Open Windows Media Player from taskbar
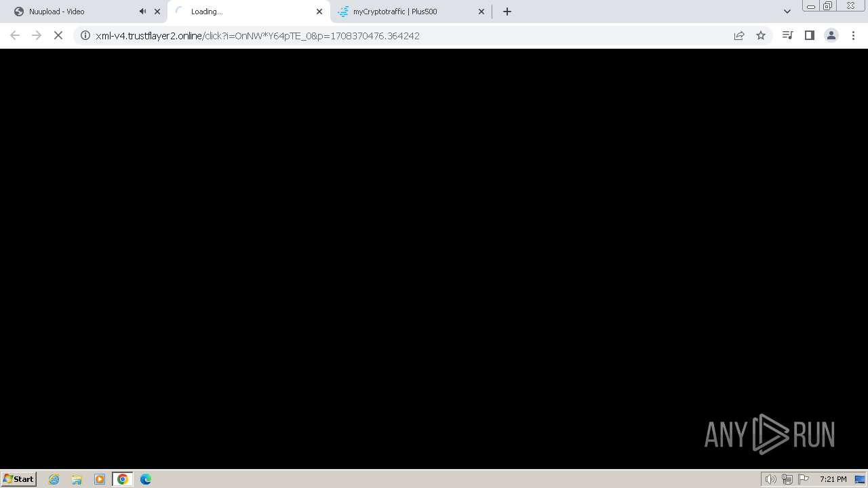 [100, 479]
